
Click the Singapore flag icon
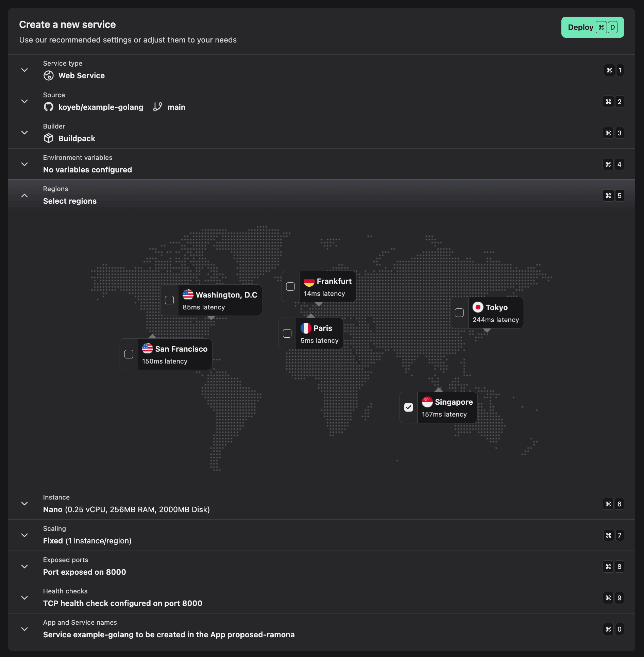pyautogui.click(x=427, y=402)
